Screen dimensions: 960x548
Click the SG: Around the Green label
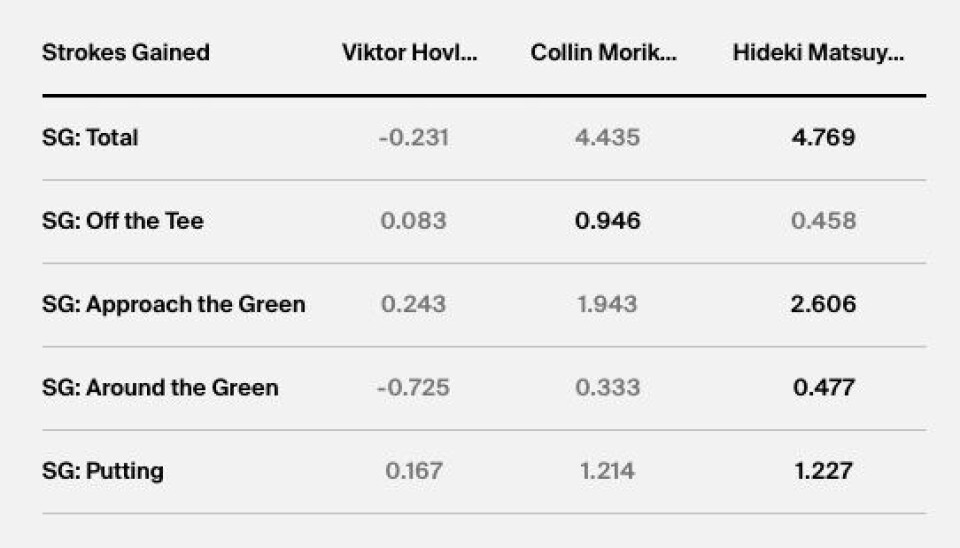[x=160, y=388]
